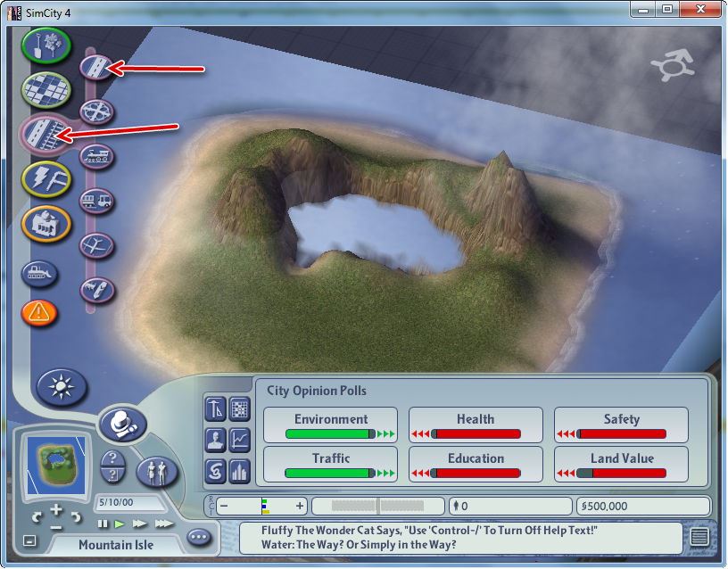Choose the highway interchange tool

96,111
